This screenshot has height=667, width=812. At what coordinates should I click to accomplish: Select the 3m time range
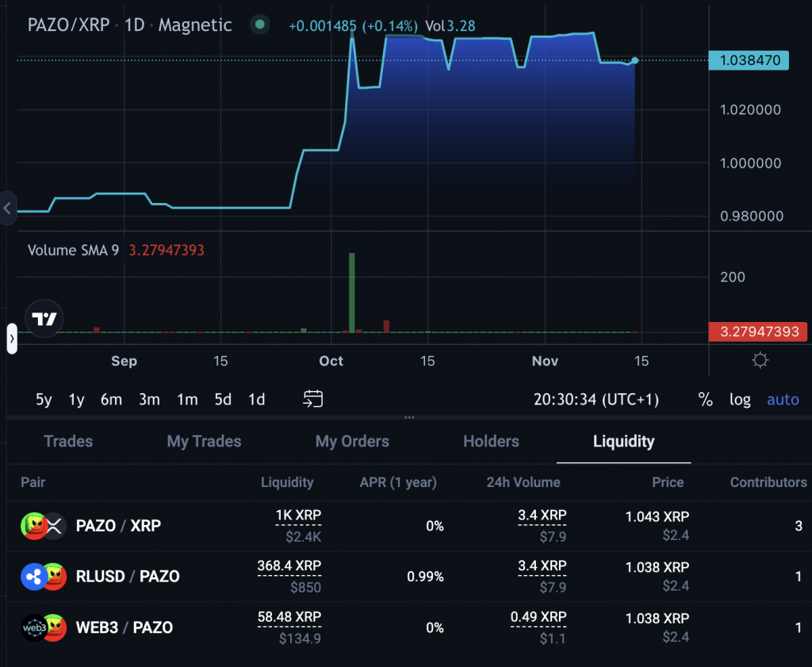point(149,400)
